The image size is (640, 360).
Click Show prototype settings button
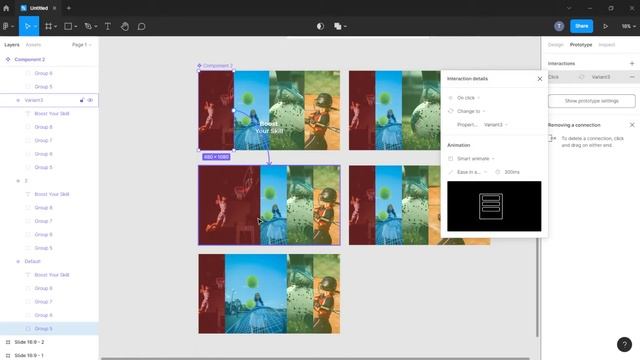591,101
